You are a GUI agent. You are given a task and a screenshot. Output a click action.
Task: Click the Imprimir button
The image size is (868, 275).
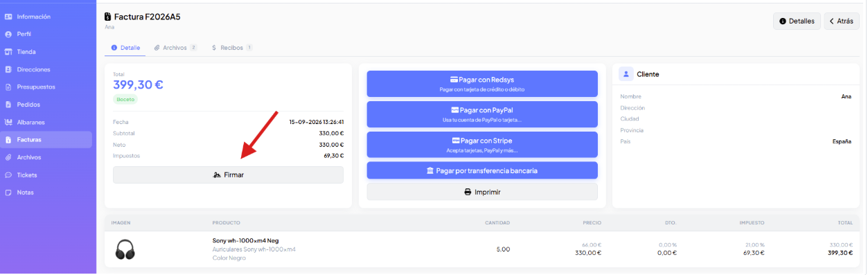(482, 192)
